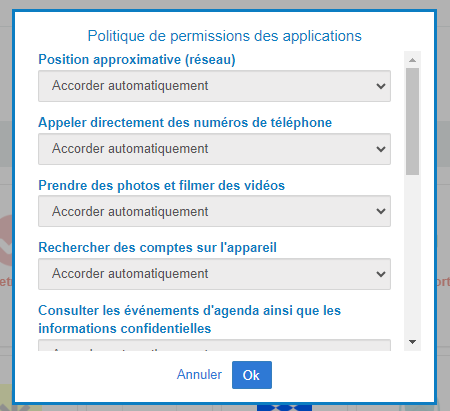This screenshot has height=411, width=450.
Task: Click the scrollbar thumb in permissions list
Action: tap(412, 121)
